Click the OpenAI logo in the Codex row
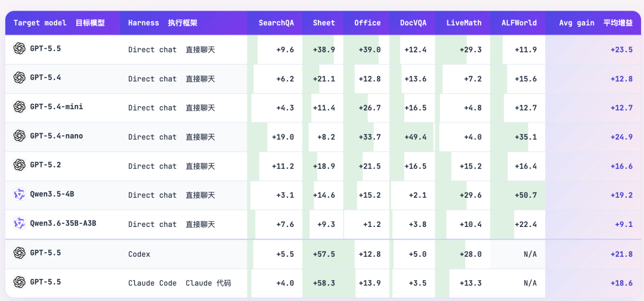This screenshot has height=301, width=644. 19,253
